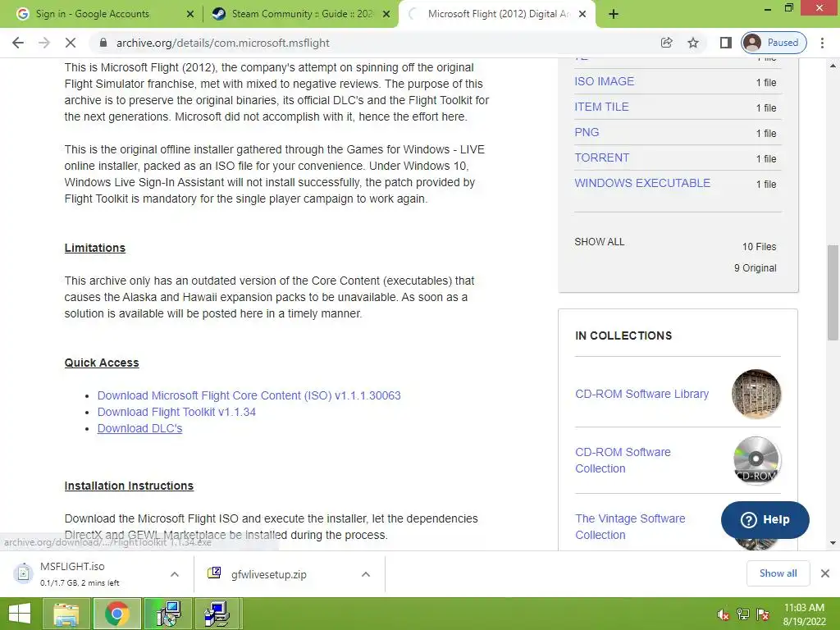Screen dimensions: 840x630
Task: Click the IN COLLECTIONS heading
Action: (623, 336)
